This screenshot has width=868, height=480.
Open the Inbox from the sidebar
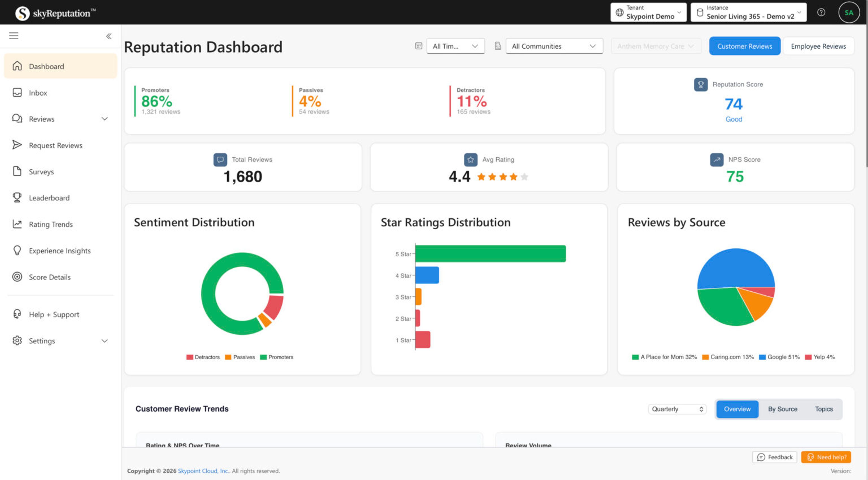38,93
